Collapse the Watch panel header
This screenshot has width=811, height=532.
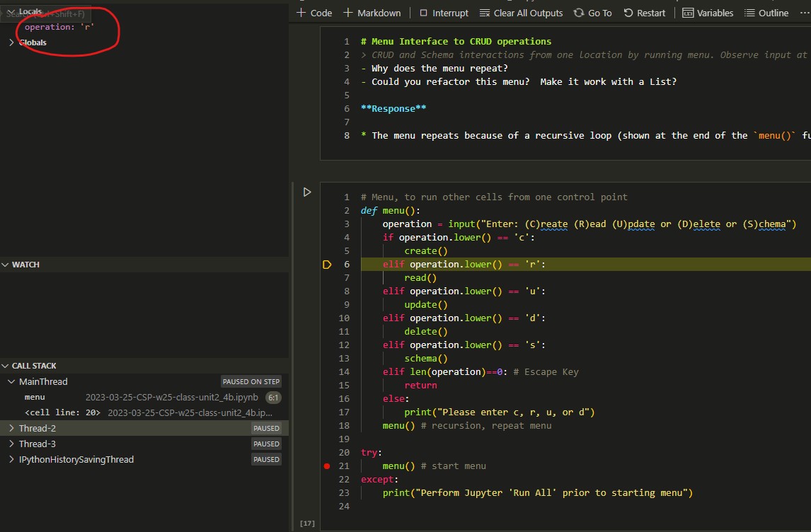[x=25, y=265]
